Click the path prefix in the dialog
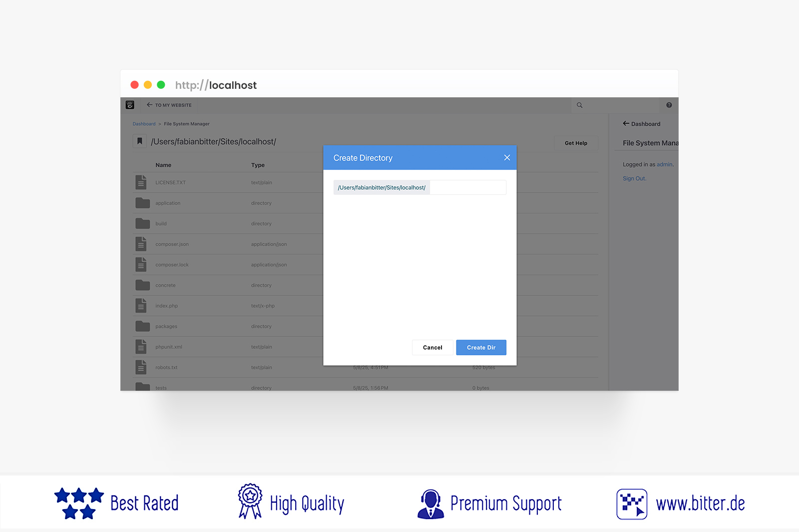The height and width of the screenshot is (532, 799). point(382,188)
